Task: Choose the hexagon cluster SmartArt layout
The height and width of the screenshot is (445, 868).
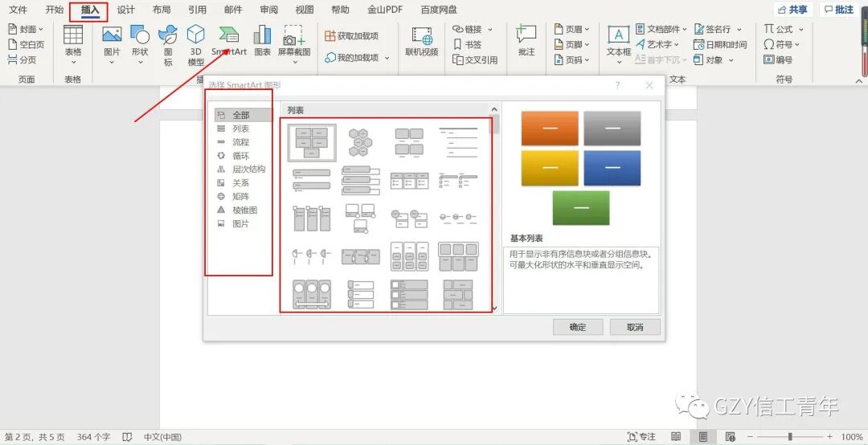Action: (360, 143)
